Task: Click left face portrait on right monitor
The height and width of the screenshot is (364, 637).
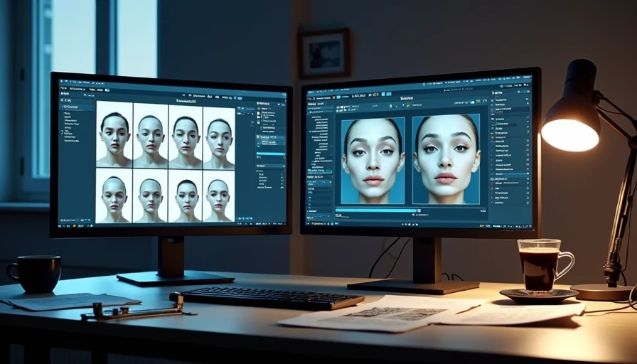Action: (x=373, y=161)
